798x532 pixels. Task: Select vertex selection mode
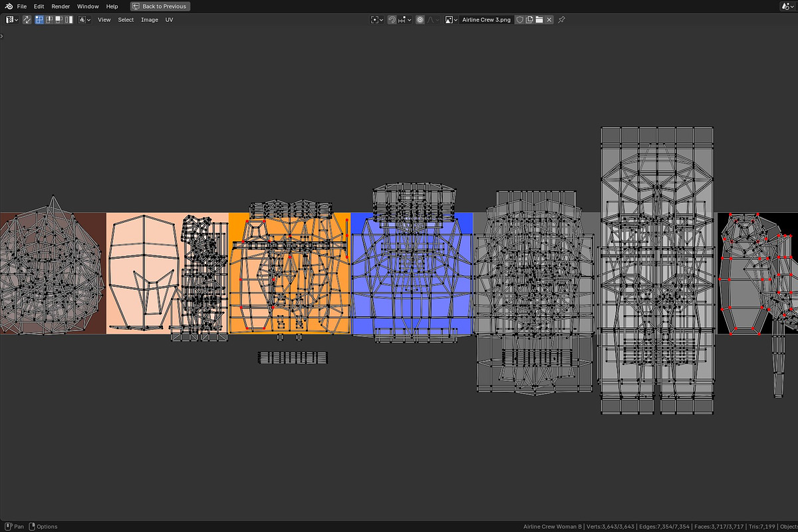pos(39,20)
